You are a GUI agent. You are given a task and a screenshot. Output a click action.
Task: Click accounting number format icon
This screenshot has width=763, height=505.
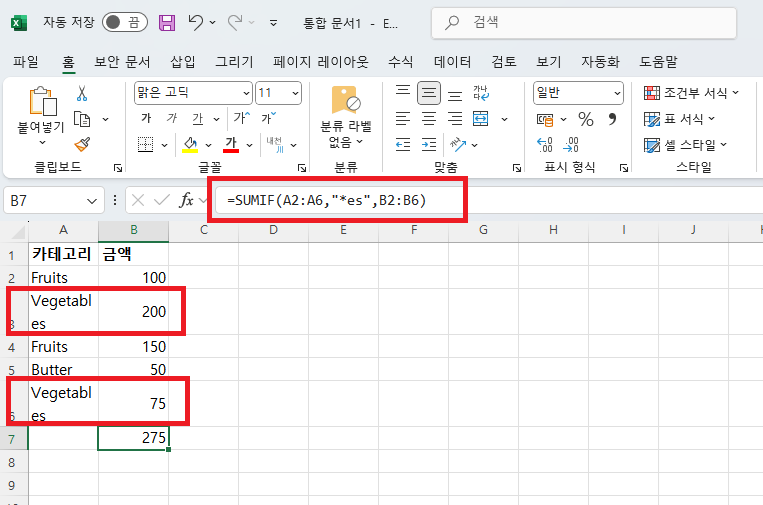(545, 119)
